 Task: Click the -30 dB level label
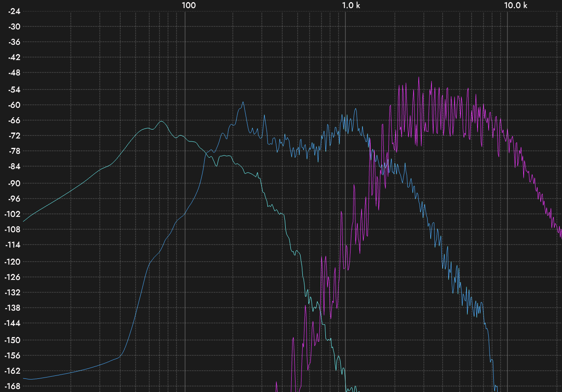pos(14,26)
